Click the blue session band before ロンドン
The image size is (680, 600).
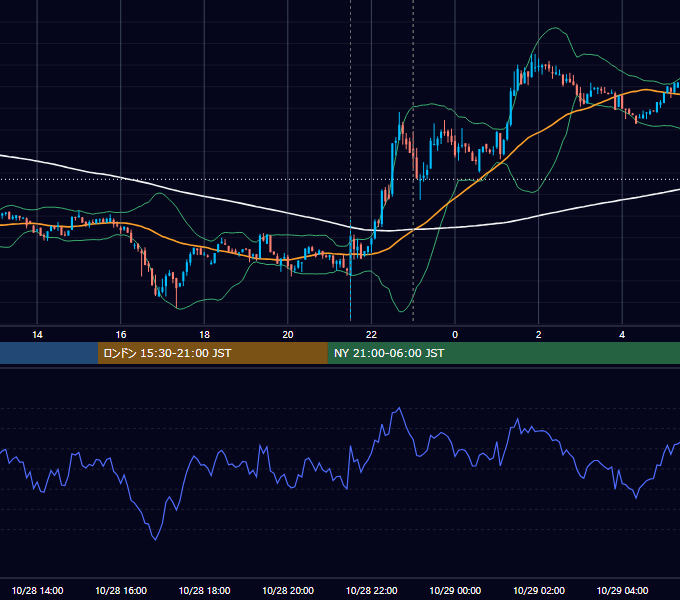pyautogui.click(x=49, y=353)
